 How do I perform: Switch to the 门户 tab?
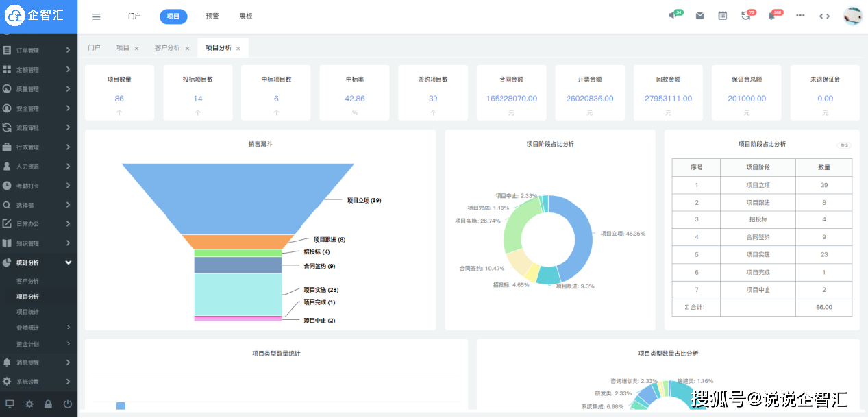(x=95, y=47)
